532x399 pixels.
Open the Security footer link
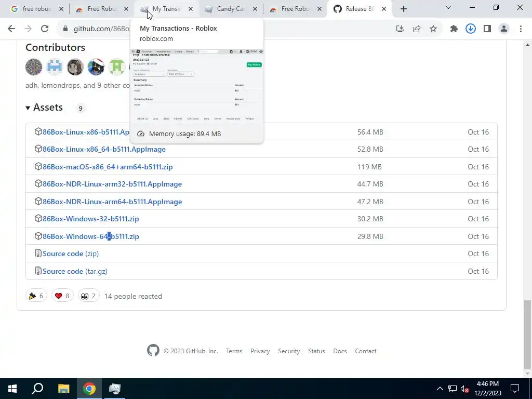[289, 351]
